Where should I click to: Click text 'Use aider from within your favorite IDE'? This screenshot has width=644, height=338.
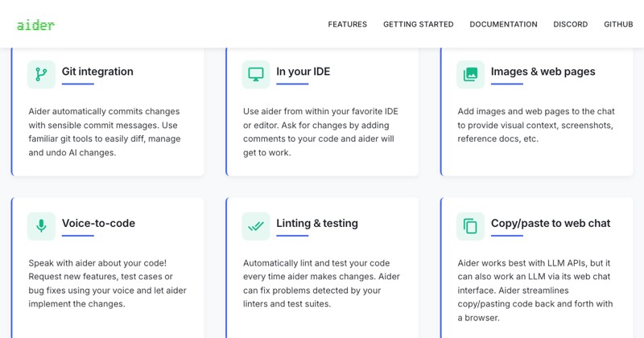coord(320,111)
